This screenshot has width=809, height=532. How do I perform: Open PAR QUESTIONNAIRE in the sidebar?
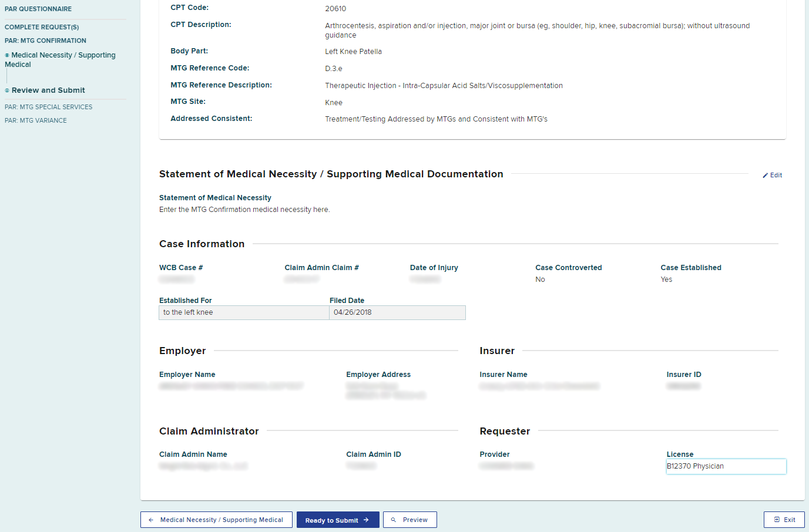click(38, 9)
